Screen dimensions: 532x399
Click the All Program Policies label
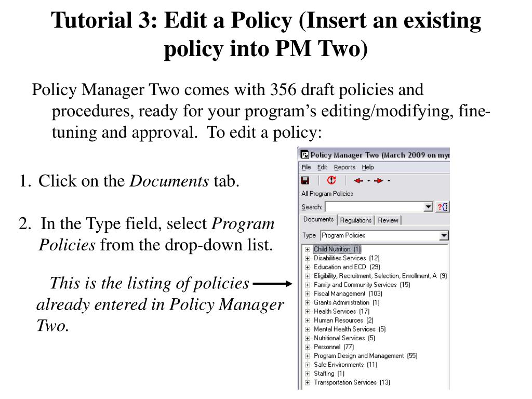(327, 194)
